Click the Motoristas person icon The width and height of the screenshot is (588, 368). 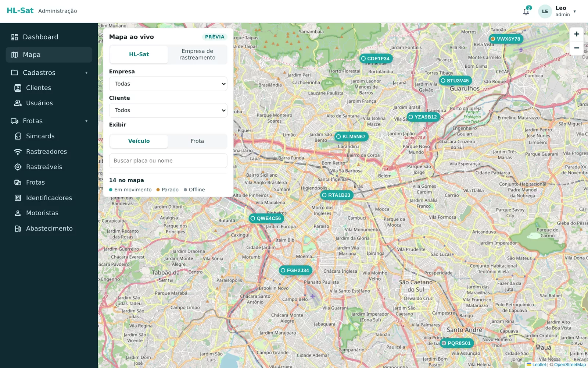(18, 213)
